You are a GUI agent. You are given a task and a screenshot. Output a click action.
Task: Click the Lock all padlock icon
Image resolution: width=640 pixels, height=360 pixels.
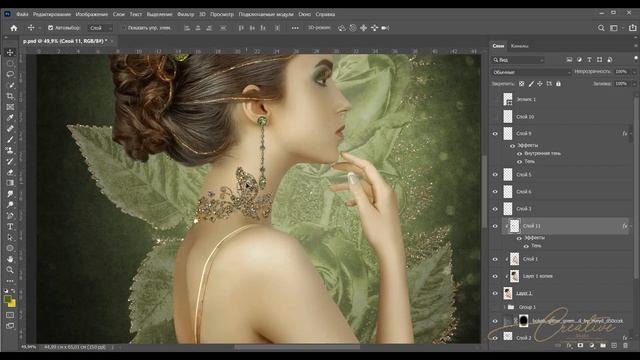point(558,84)
